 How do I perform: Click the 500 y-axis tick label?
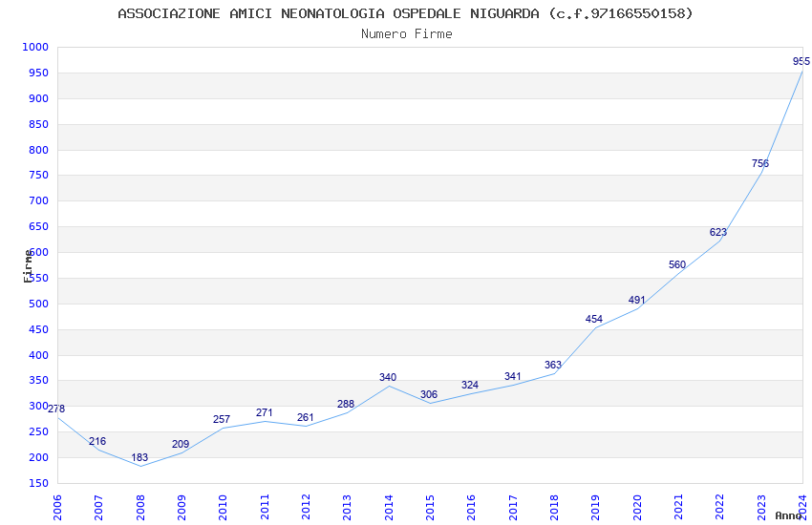click(39, 304)
